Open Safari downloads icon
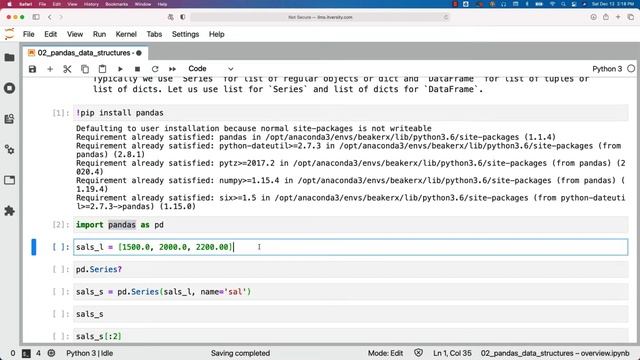The width and height of the screenshot is (640, 360). tap(593, 17)
